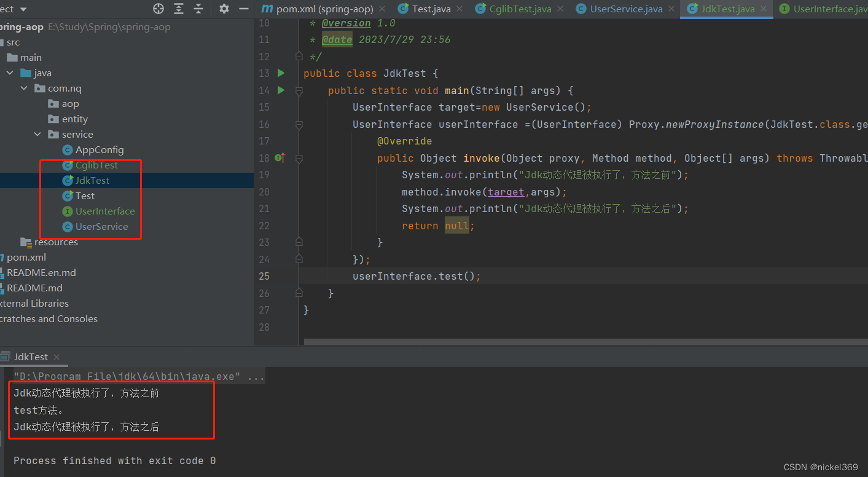The width and height of the screenshot is (868, 477).
Task: Click the 'test方法。' console output line
Action: click(39, 410)
